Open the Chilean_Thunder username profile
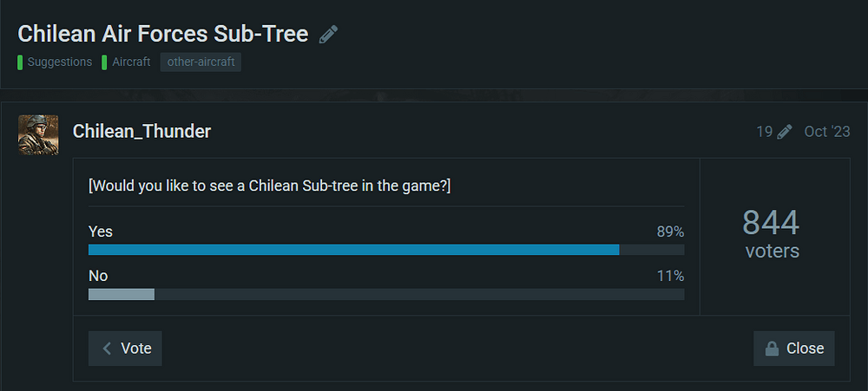Image resolution: width=868 pixels, height=391 pixels. [x=141, y=132]
